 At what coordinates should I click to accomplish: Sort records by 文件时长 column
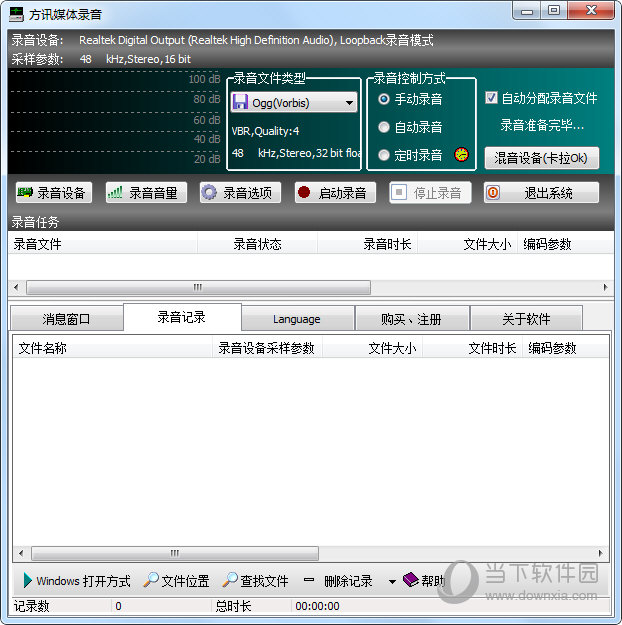[472, 348]
